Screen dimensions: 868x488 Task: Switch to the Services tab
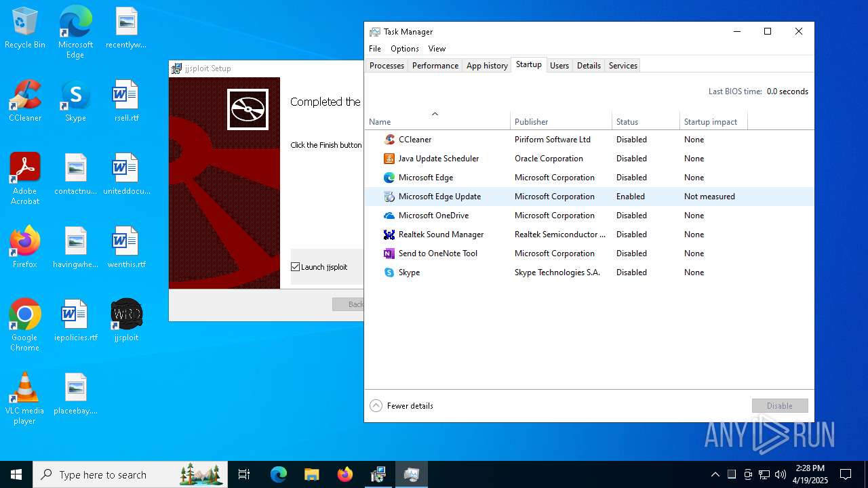coord(623,66)
